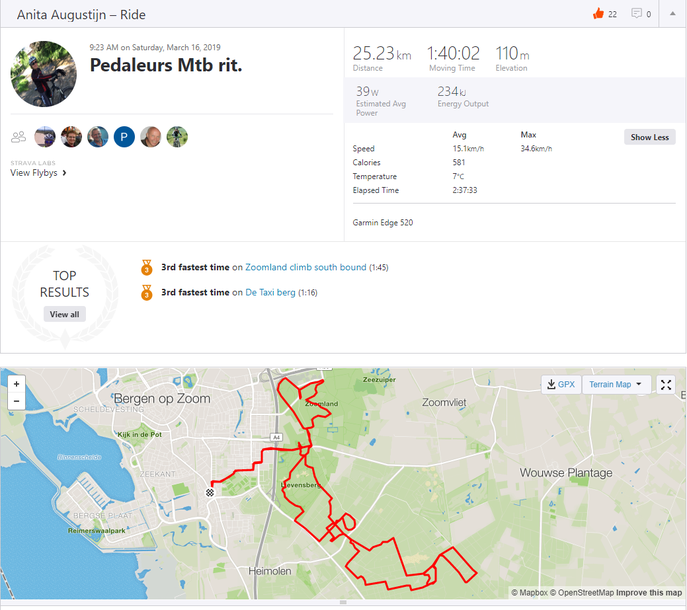
Task: Click the group riders icon
Action: [18, 137]
